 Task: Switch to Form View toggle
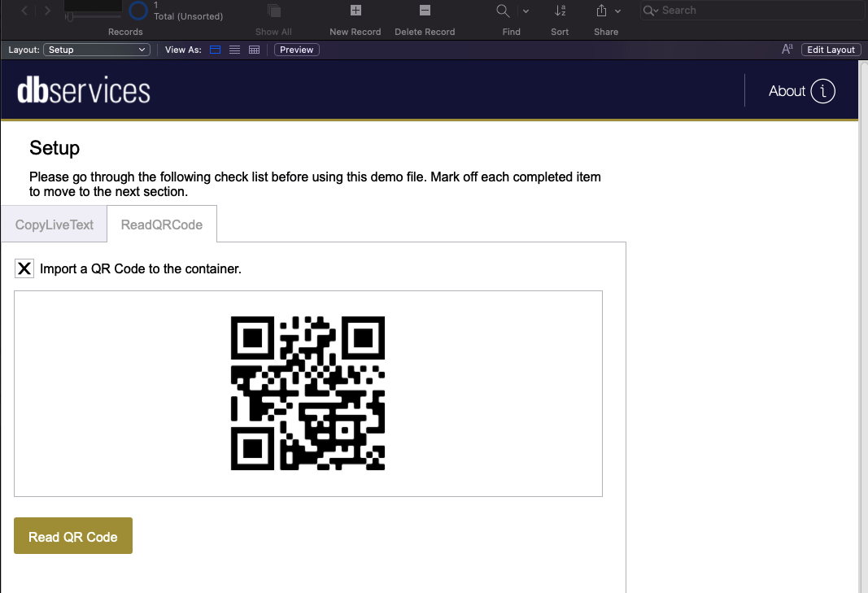(x=214, y=50)
